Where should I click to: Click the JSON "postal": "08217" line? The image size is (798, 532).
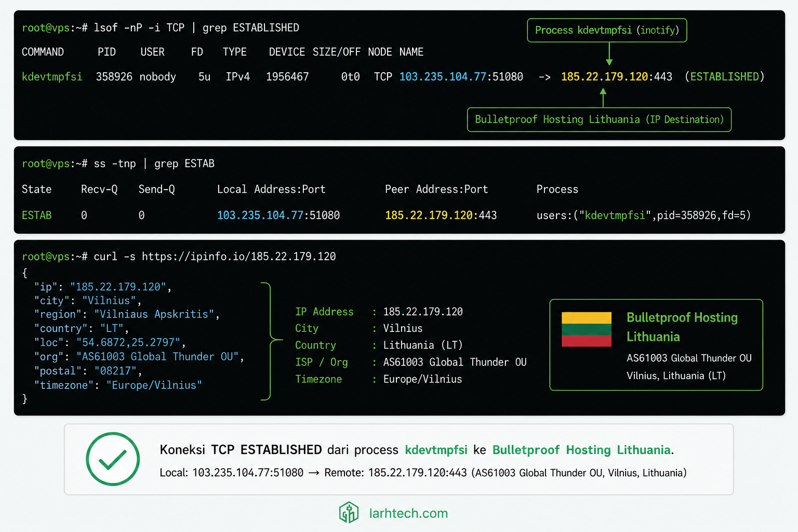pyautogui.click(x=88, y=371)
